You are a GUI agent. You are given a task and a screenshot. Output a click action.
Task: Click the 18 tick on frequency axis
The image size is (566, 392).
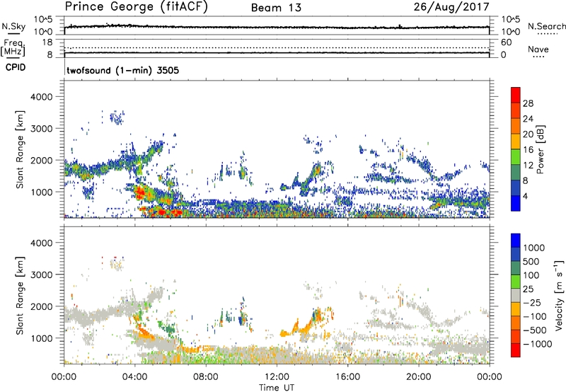(x=47, y=42)
